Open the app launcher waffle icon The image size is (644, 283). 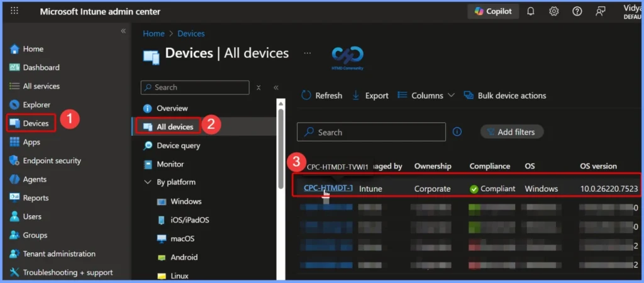pos(14,11)
